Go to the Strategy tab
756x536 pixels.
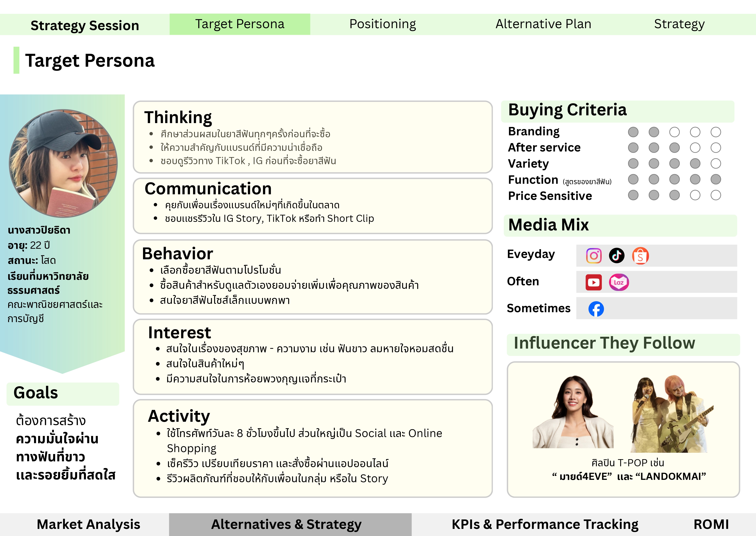pyautogui.click(x=679, y=24)
